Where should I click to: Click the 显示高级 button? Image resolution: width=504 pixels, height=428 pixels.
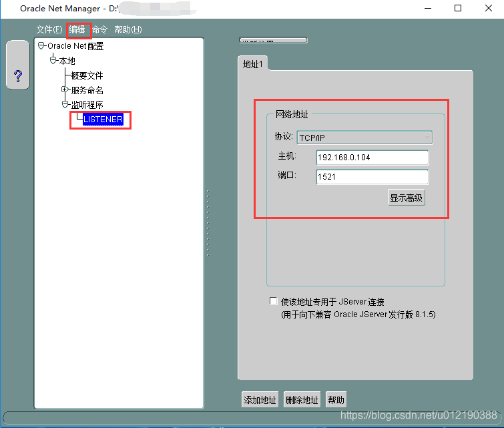407,198
